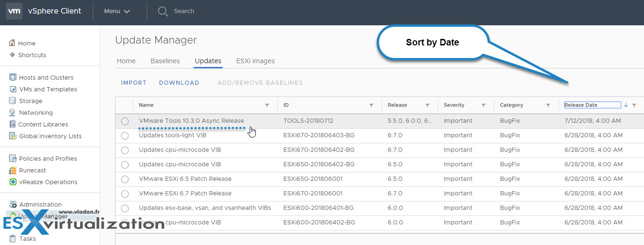Select the Updates tools-light VIB radio button
This screenshot has width=644, height=245.
[x=125, y=136]
